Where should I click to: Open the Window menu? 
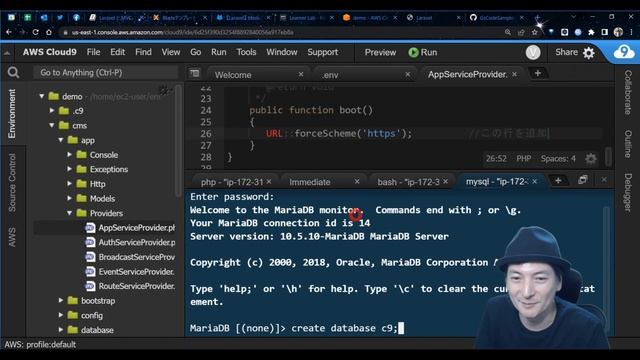pyautogui.click(x=282, y=52)
